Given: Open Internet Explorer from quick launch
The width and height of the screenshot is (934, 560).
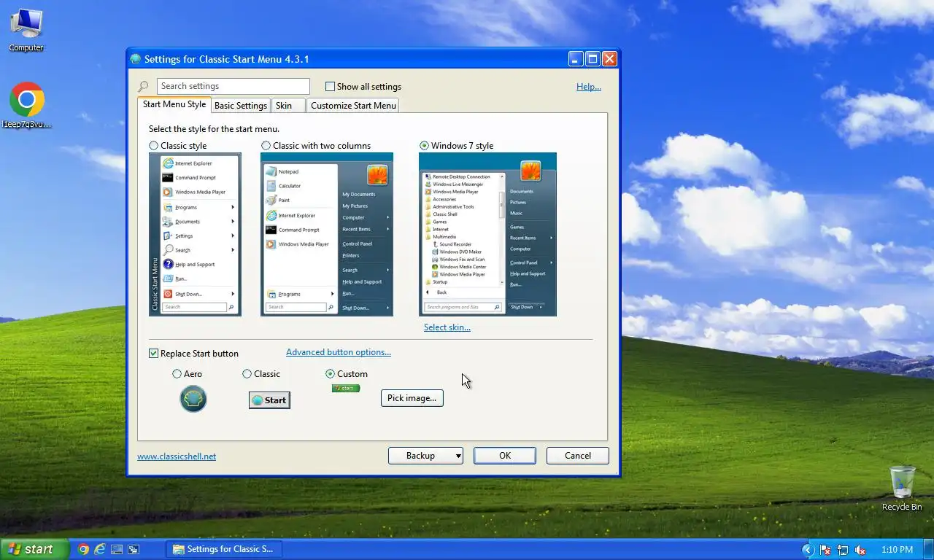Looking at the screenshot, I should [x=100, y=549].
